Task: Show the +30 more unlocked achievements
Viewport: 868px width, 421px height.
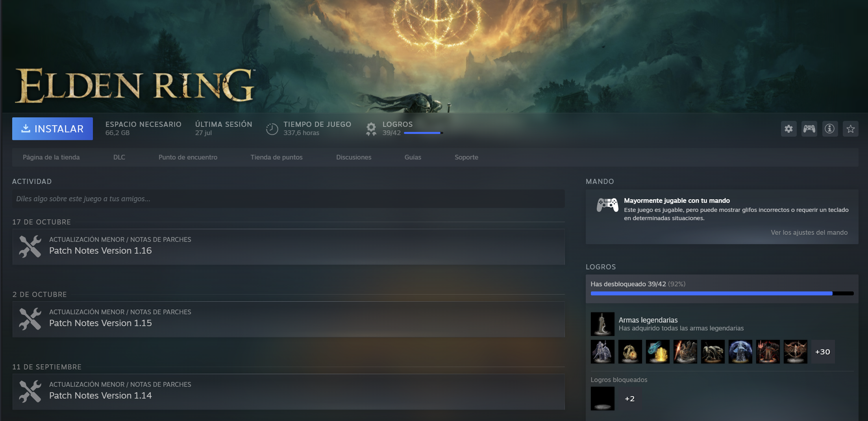Action: [x=823, y=351]
